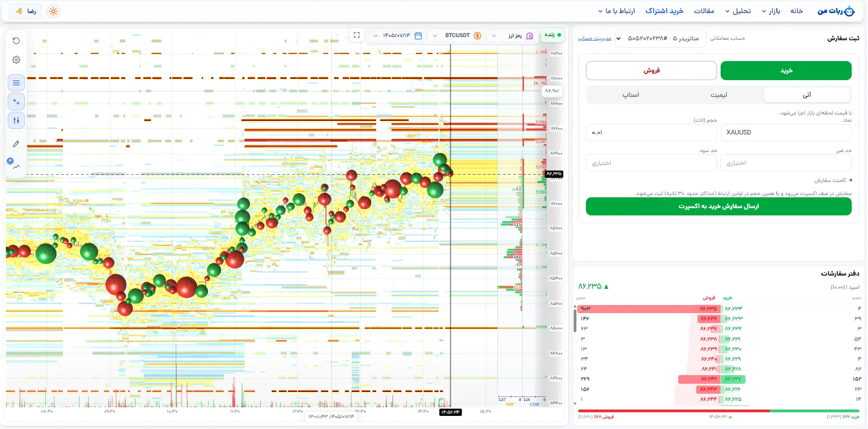This screenshot has width=868, height=429.
Task: Expand the تحلیل menu
Action: tap(738, 11)
